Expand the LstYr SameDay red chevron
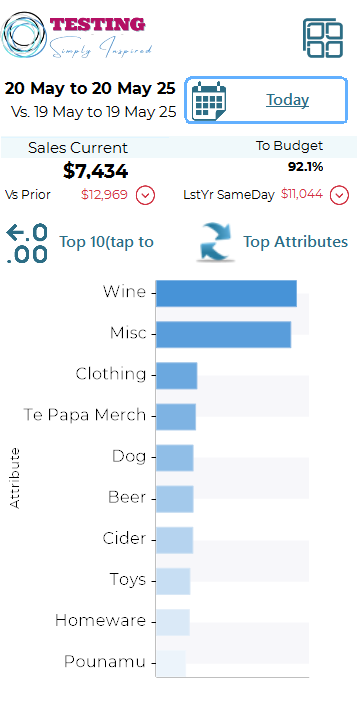 pos(339,195)
